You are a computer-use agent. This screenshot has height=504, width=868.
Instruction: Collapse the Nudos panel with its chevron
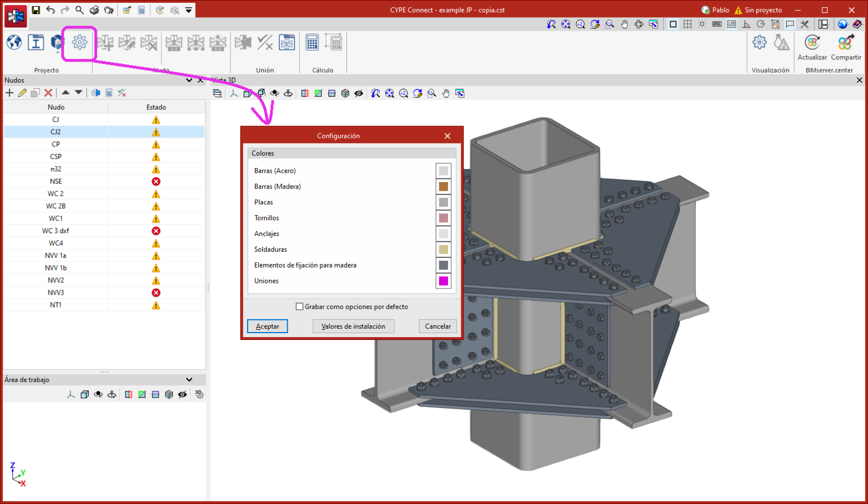189,80
